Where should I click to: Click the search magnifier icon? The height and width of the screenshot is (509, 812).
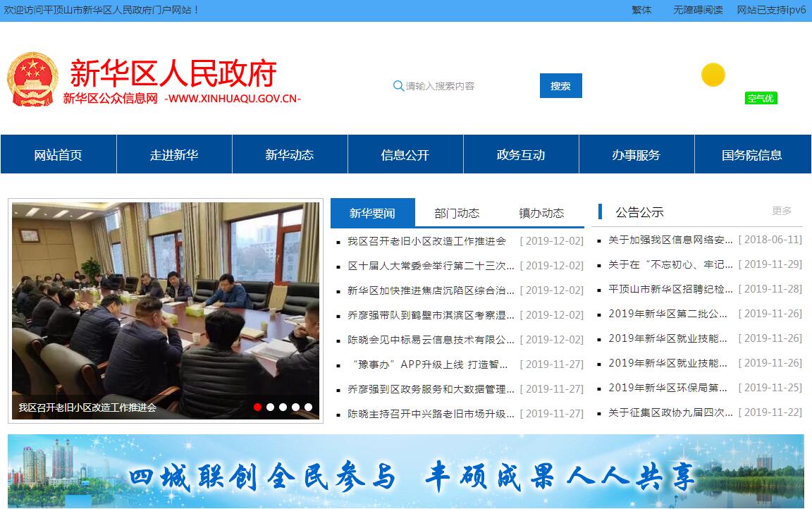click(x=398, y=86)
